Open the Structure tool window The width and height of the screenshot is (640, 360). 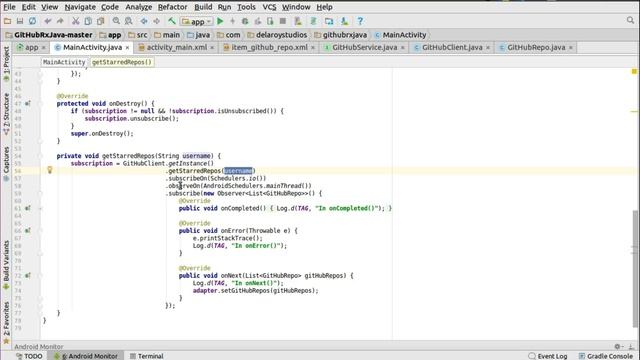(6, 114)
